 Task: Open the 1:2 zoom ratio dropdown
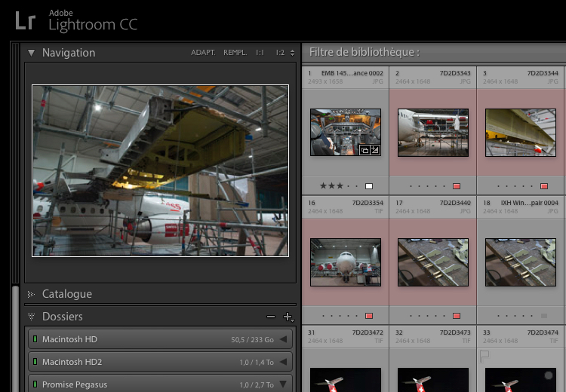click(x=283, y=53)
